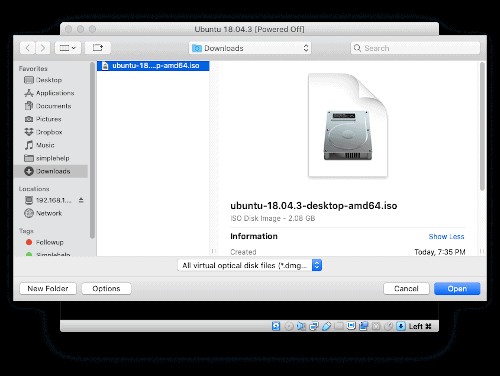Click hard disk indicator in VirtualBox status bar
Viewport: 500px width, 376px height.
[x=276, y=326]
